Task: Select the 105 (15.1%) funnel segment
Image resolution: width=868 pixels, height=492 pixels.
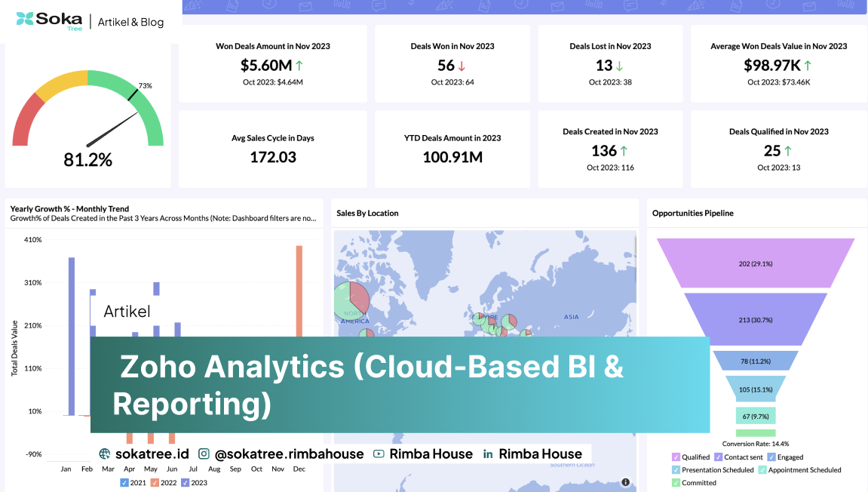Action: point(756,389)
